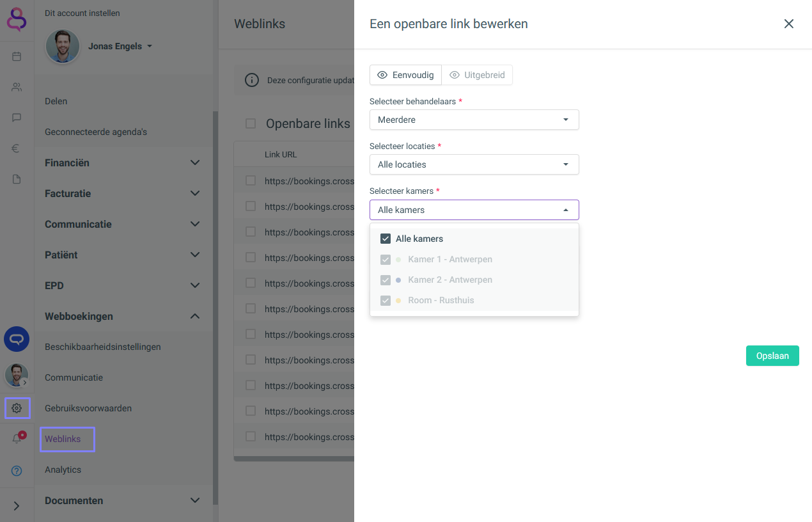The image size is (812, 522).
Task: Check the last bookings link row checkbox
Action: [x=251, y=437]
